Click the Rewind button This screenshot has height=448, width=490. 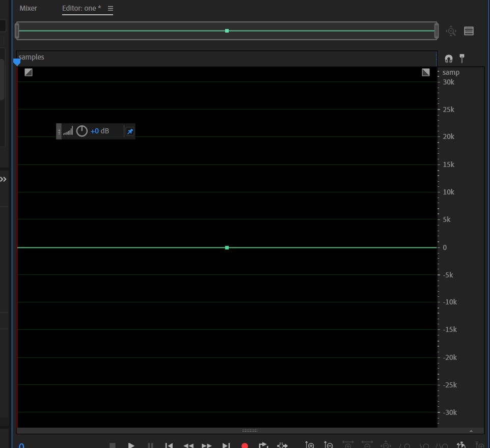(188, 445)
